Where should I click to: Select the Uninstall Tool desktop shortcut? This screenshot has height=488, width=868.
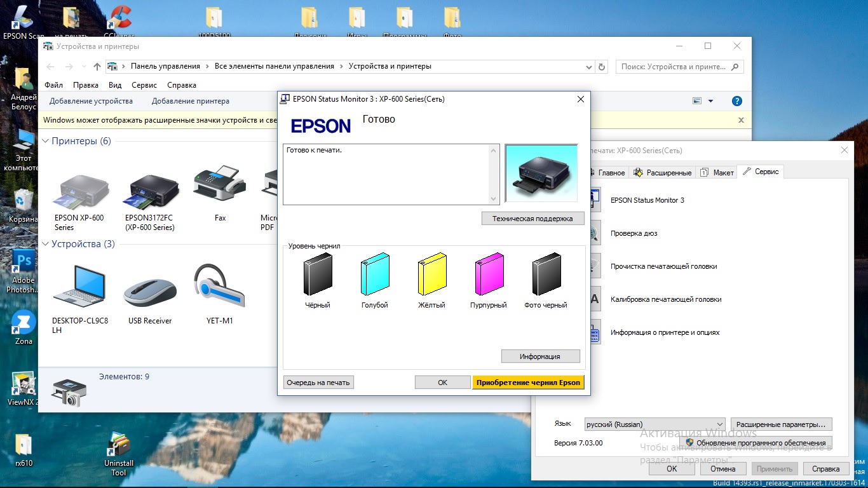coord(119,455)
